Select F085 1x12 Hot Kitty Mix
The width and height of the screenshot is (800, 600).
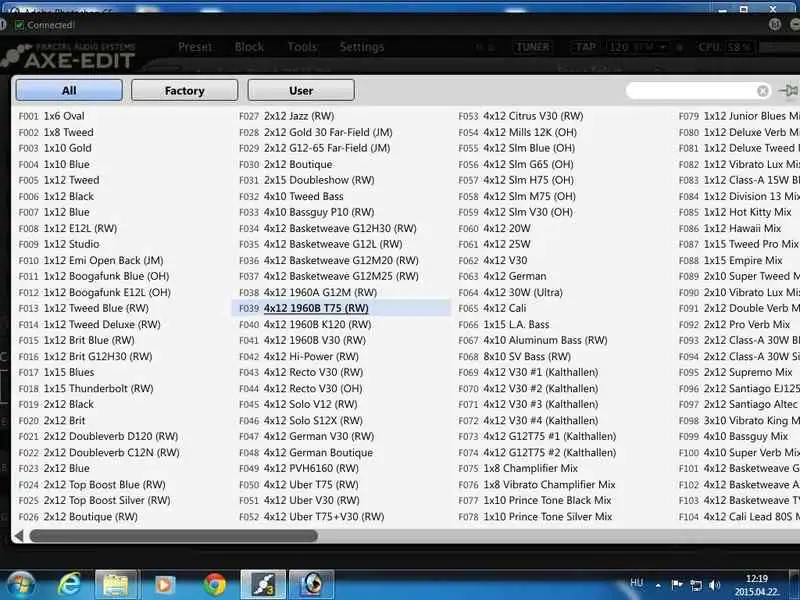(735, 212)
